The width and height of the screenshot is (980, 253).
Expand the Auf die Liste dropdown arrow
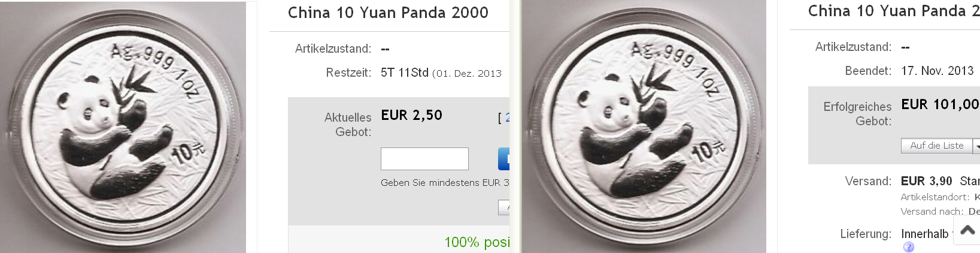(x=976, y=146)
